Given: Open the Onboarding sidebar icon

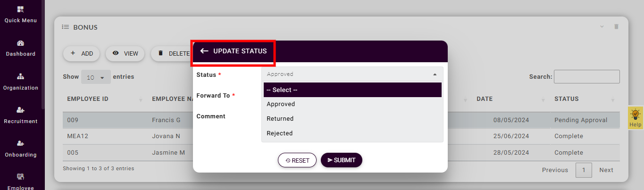Looking at the screenshot, I should tap(21, 144).
